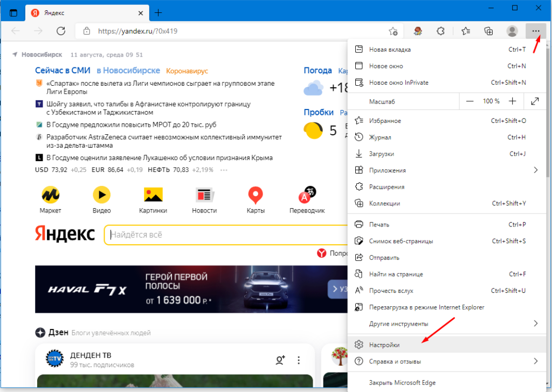Expand the Справка и отзывы submenu
Image resolution: width=552 pixels, height=392 pixels.
(x=535, y=361)
